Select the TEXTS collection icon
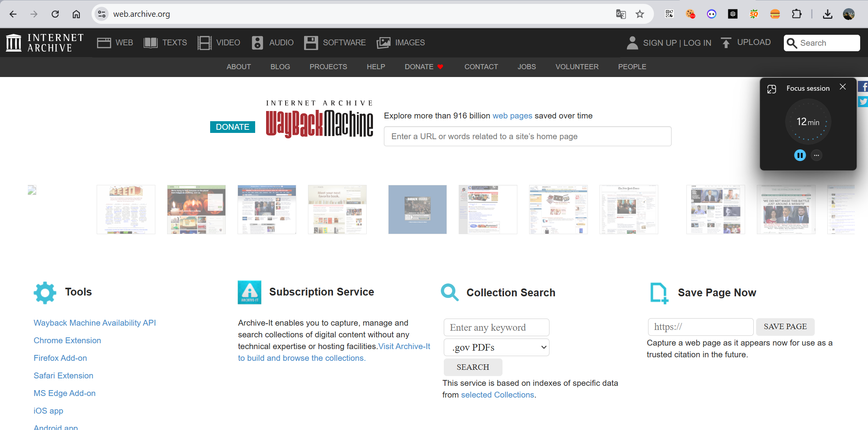 (150, 42)
